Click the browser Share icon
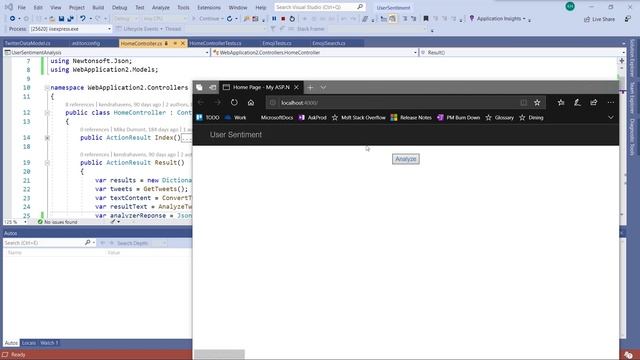640x360 pixels. click(593, 103)
